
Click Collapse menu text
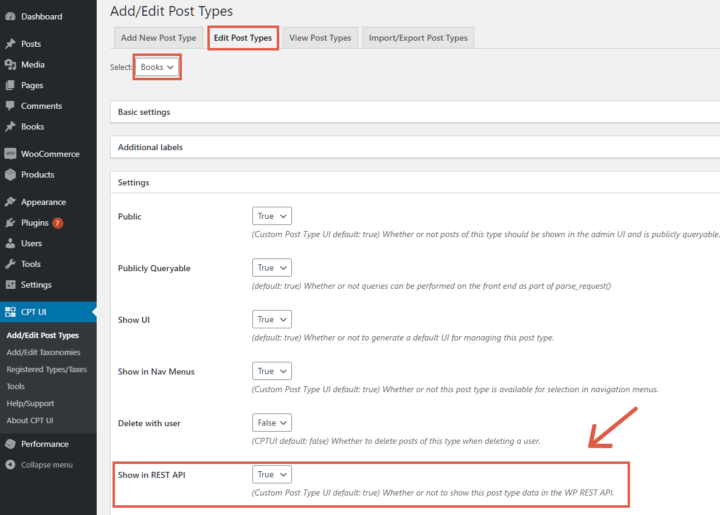coord(47,465)
